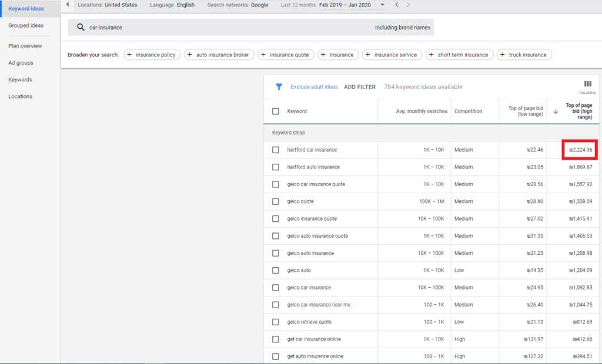Go to the previous date period arrow
602x364 pixels.
(x=397, y=5)
